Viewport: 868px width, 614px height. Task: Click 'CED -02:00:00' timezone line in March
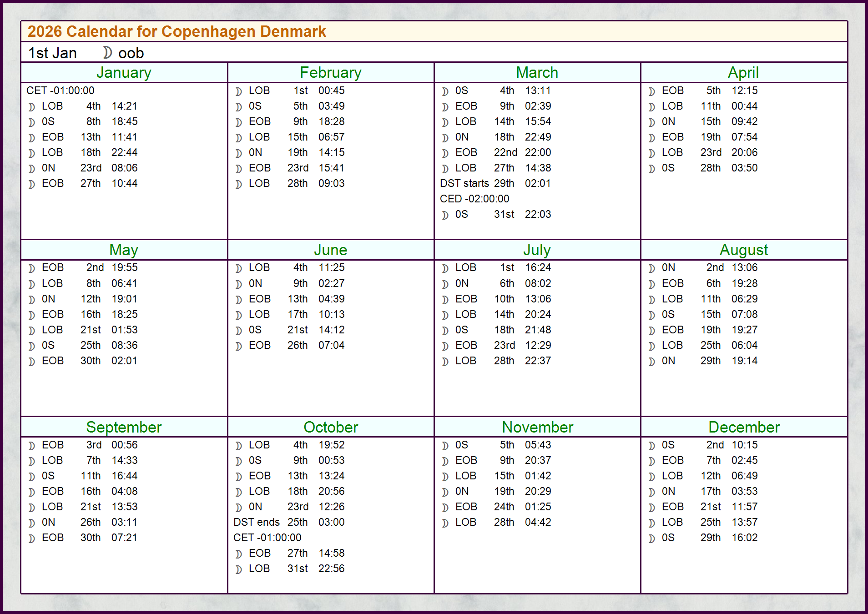(x=474, y=199)
